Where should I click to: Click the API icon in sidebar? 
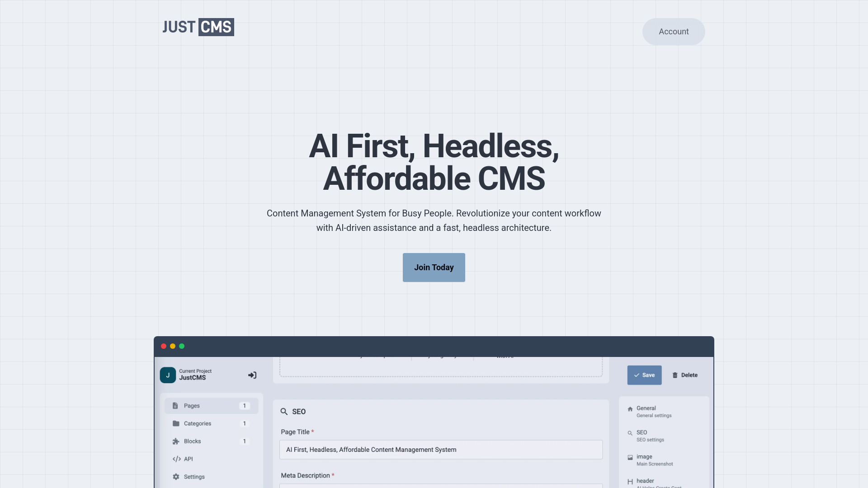pyautogui.click(x=175, y=459)
